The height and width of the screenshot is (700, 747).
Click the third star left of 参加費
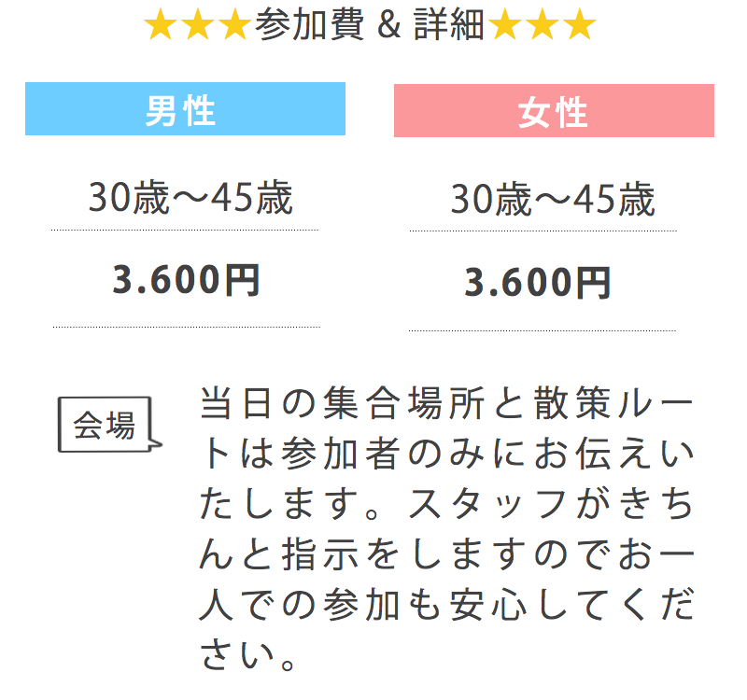pyautogui.click(x=235, y=25)
